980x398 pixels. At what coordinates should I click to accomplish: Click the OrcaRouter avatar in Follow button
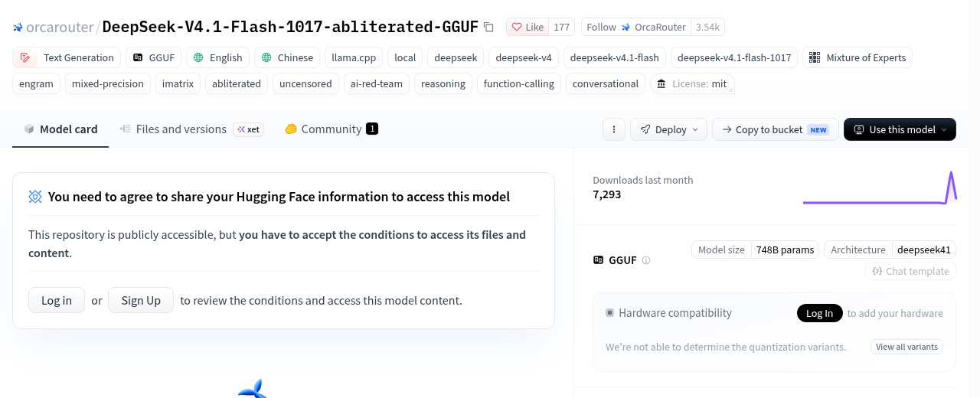pos(627,27)
